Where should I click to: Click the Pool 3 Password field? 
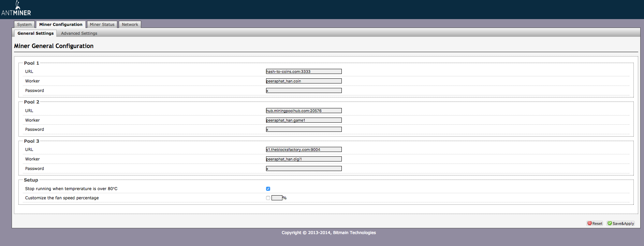tap(304, 169)
